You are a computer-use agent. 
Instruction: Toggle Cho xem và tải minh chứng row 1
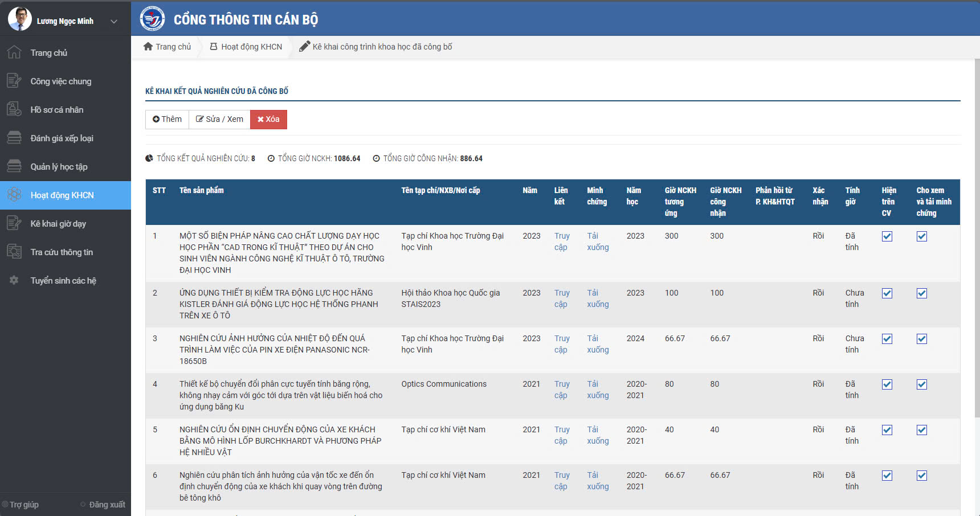click(922, 236)
